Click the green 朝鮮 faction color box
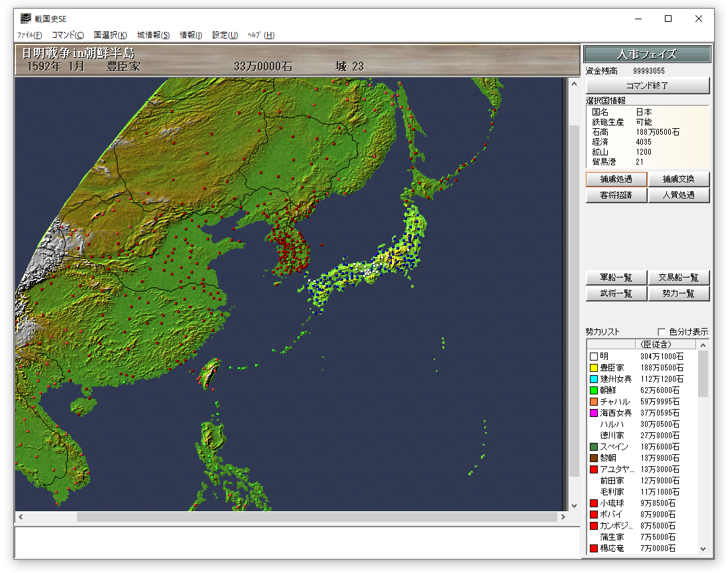Screen dimensions: 728x573 pos(594,390)
